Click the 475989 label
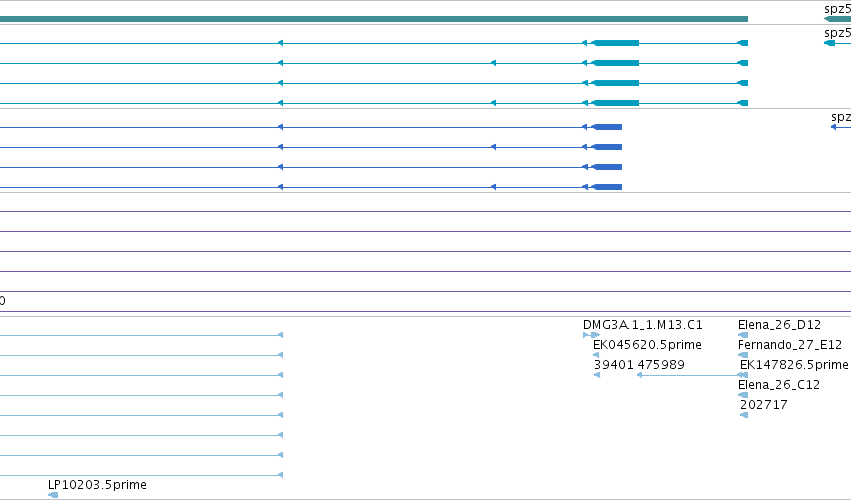The height and width of the screenshot is (500, 851). point(661,365)
